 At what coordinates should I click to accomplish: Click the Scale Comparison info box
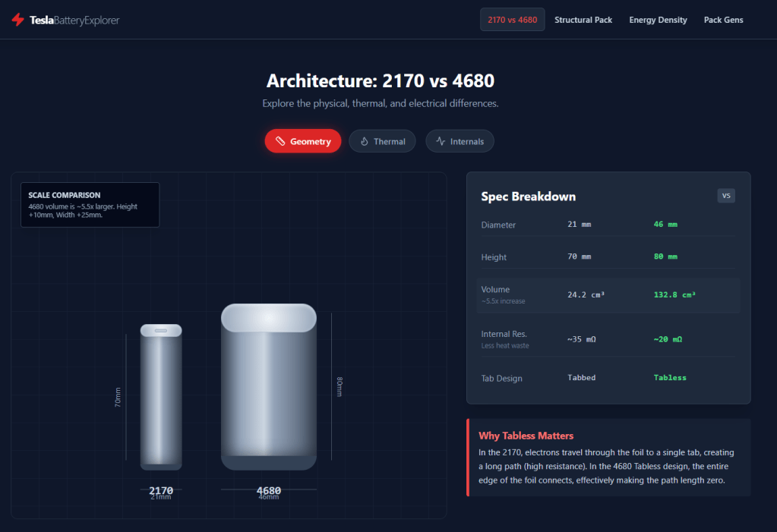click(90, 205)
